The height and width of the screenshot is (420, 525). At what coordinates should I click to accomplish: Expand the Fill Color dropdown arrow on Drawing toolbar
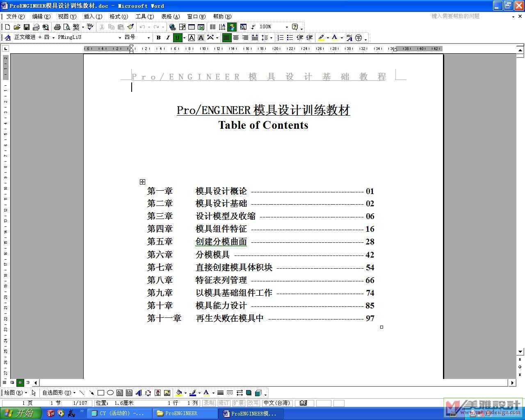(185, 393)
